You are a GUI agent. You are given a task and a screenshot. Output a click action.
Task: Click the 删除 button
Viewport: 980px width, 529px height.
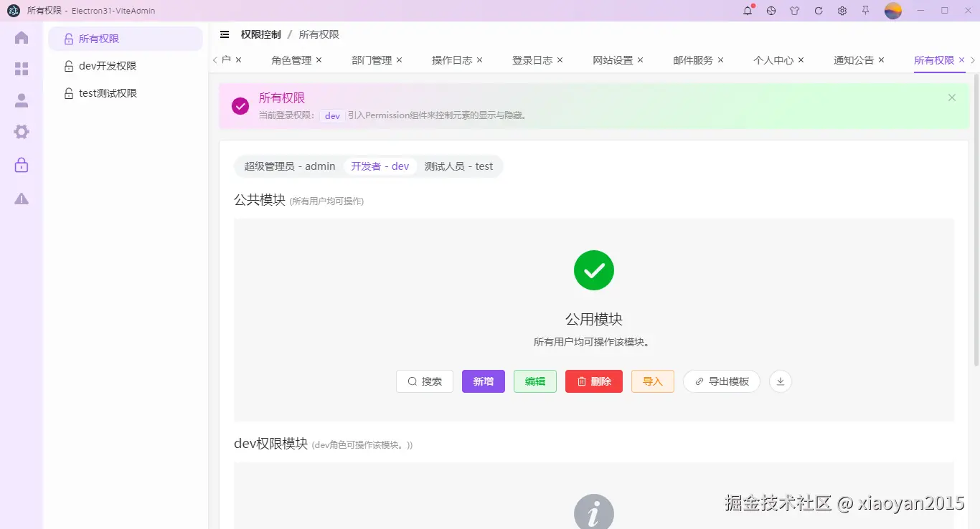593,381
